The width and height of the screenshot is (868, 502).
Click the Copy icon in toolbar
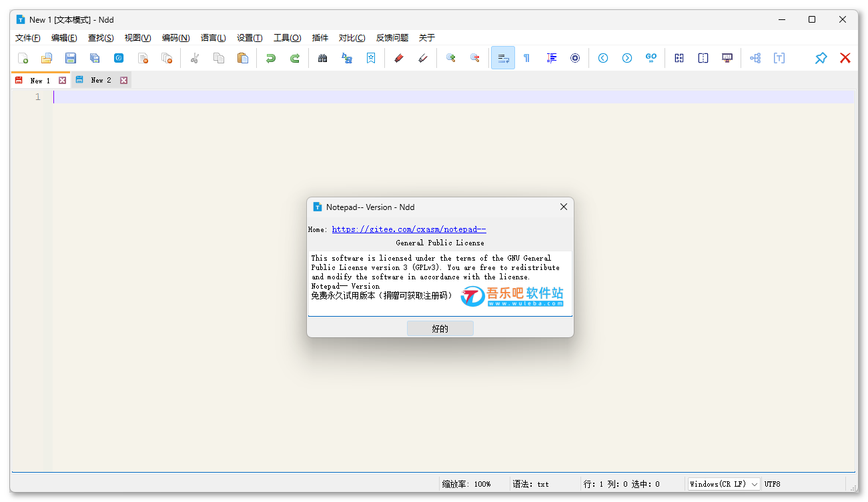tap(219, 58)
